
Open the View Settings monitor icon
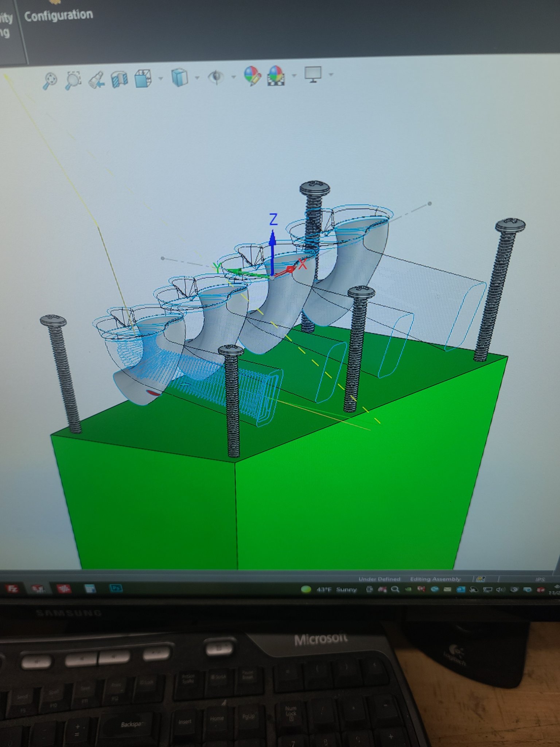[x=313, y=74]
